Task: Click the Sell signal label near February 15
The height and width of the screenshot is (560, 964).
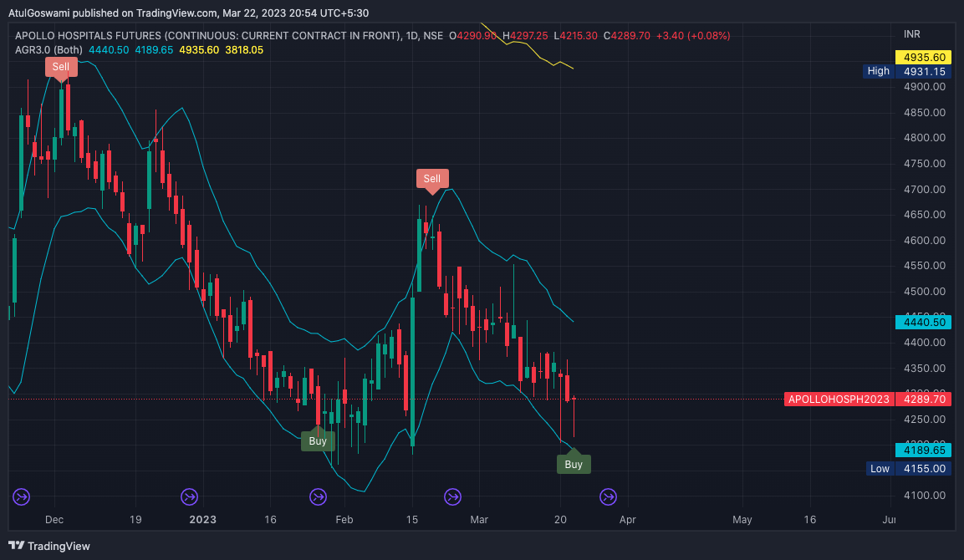Action: 432,178
